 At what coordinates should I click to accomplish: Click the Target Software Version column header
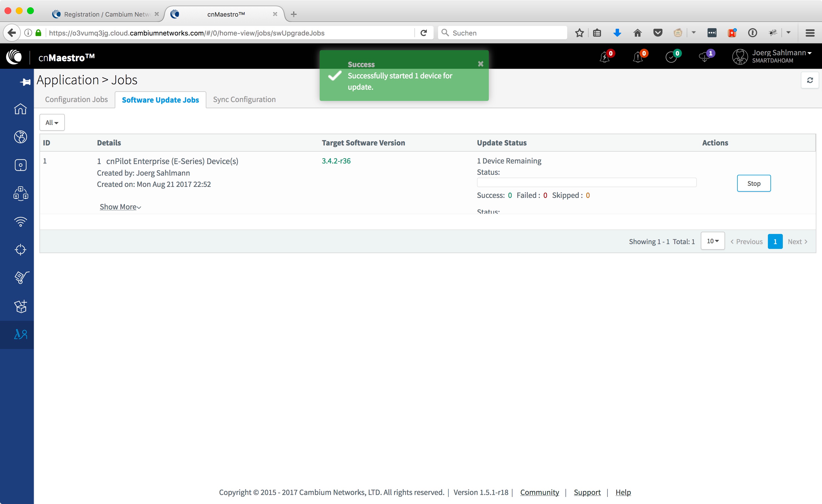click(x=363, y=142)
